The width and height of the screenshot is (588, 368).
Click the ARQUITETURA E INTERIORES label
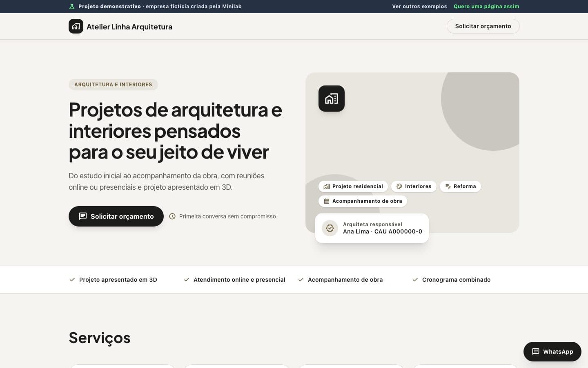(113, 85)
